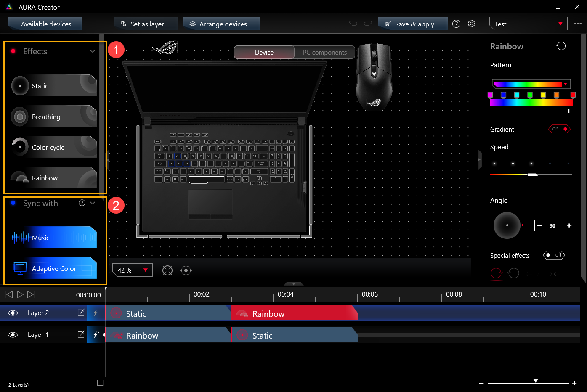The height and width of the screenshot is (392, 587).
Task: Select the Rainbow block on Layer 2
Action: (294, 313)
